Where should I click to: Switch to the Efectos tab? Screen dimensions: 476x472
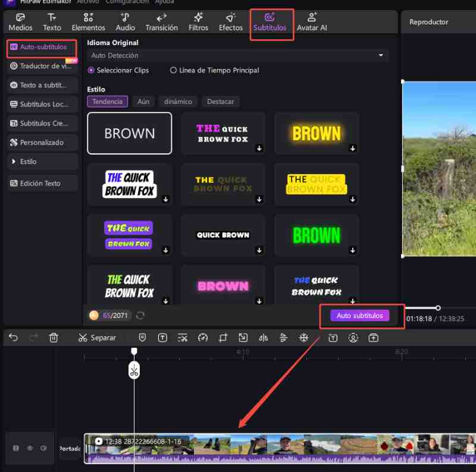click(x=230, y=22)
